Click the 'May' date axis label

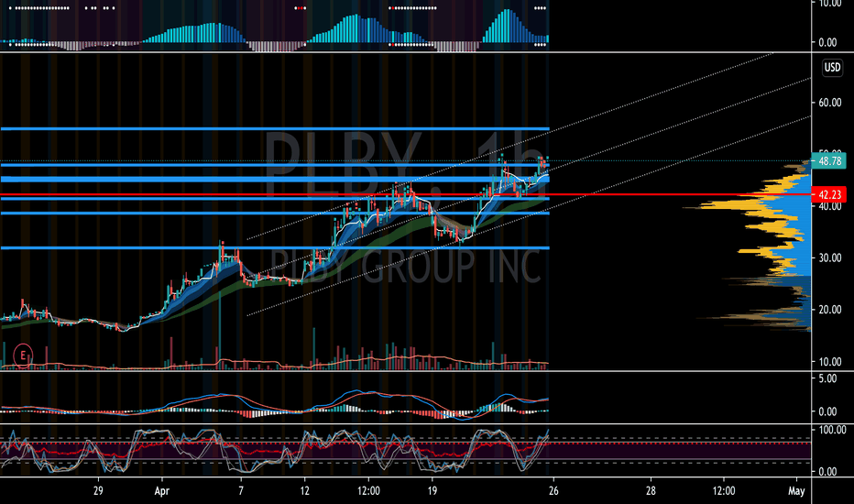pyautogui.click(x=796, y=491)
